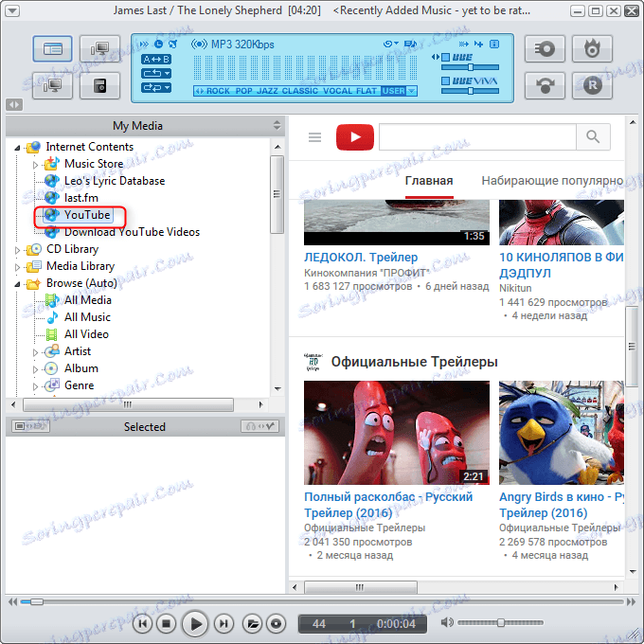
Task: Open the repeat mode dropdown
Action: click(x=156, y=74)
